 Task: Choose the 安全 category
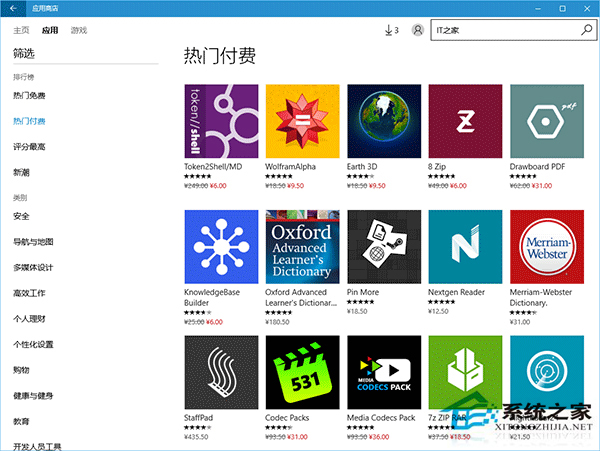coord(21,216)
